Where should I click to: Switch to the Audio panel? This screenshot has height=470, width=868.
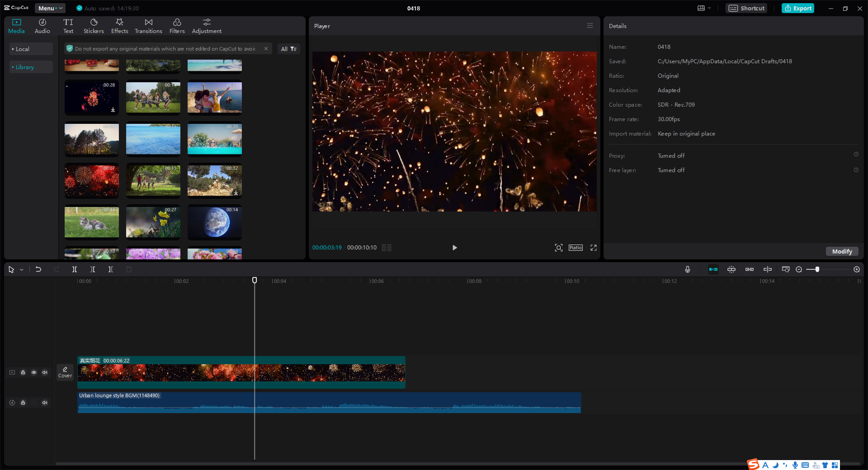42,25
